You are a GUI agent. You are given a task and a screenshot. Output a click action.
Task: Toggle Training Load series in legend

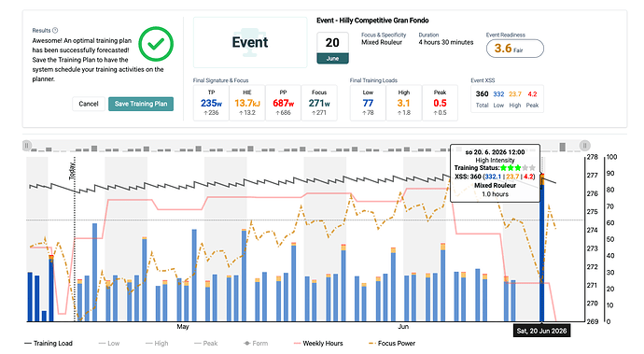click(49, 344)
